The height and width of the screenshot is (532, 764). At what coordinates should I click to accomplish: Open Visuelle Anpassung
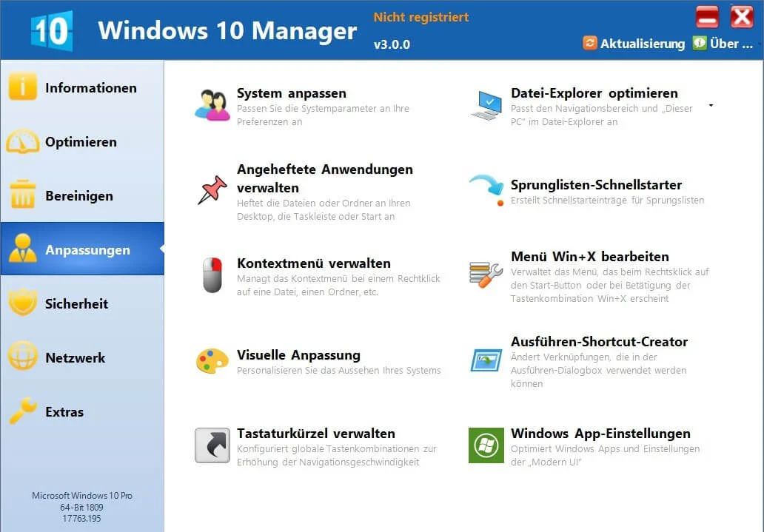click(x=298, y=355)
